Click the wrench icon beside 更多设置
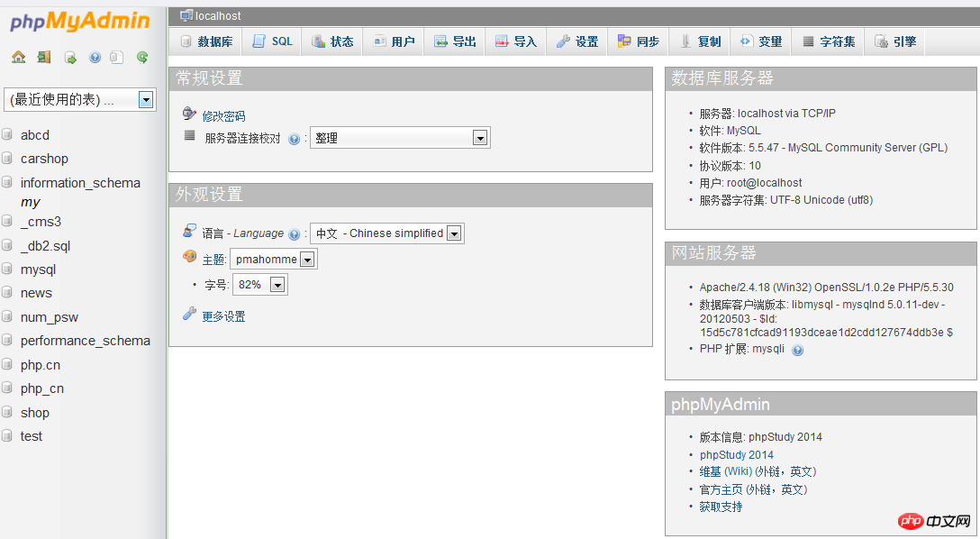The image size is (980, 539). [189, 314]
